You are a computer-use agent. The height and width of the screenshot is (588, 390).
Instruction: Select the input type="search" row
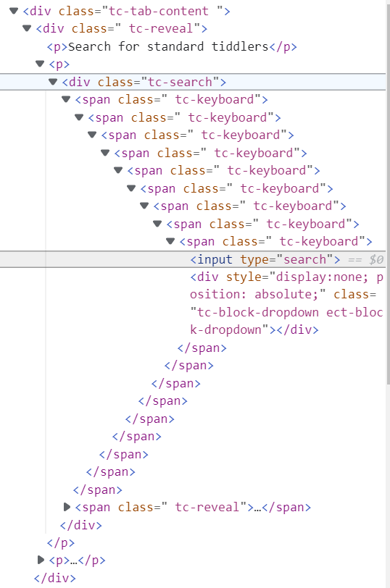193,259
